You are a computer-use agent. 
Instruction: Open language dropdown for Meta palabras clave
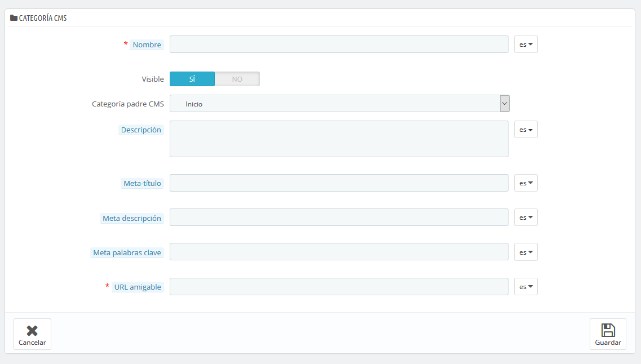(x=525, y=252)
